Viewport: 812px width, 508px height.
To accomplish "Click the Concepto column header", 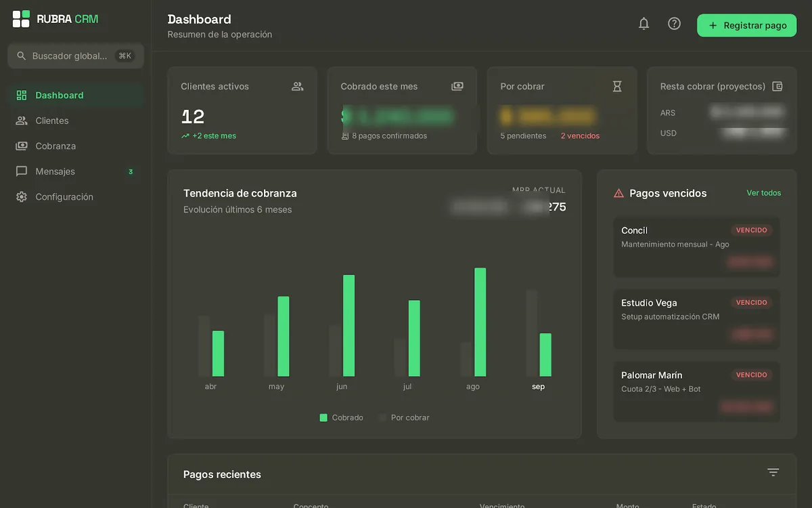I will pos(311,506).
